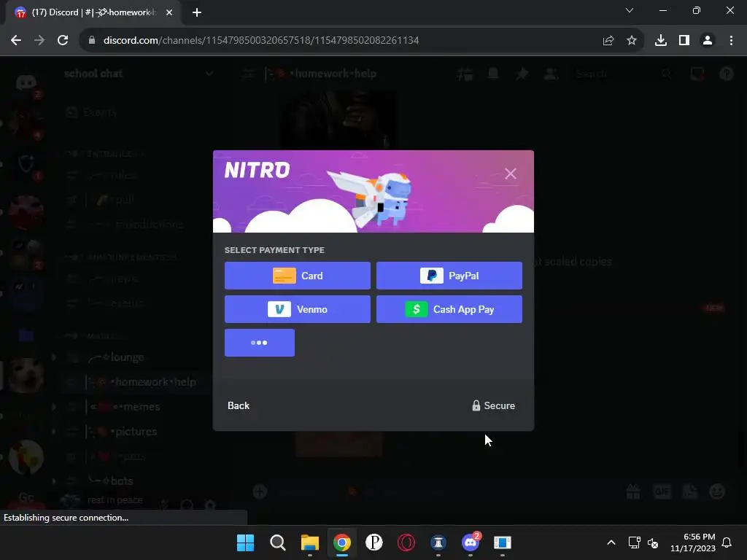Image resolution: width=747 pixels, height=560 pixels.
Task: Open the P circle app in taskbar
Action: (x=374, y=542)
